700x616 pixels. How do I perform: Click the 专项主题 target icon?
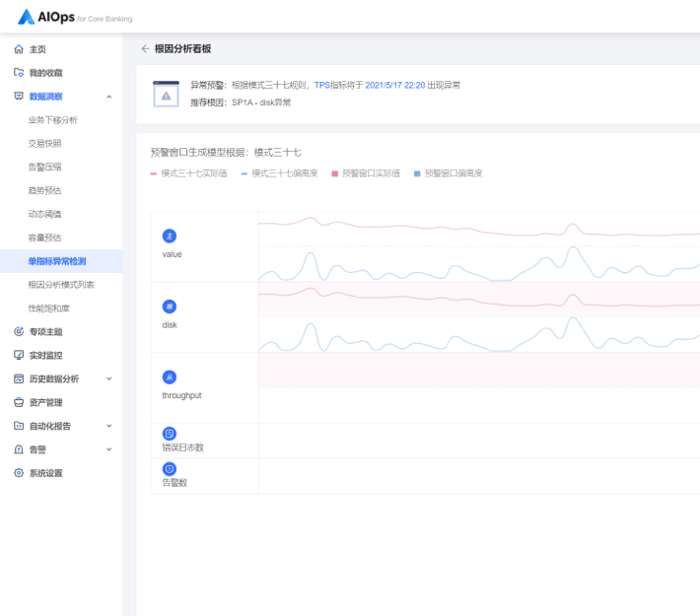click(19, 331)
